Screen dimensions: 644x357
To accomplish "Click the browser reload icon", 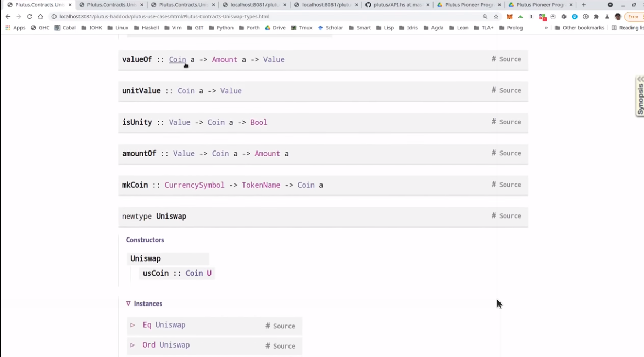I will coord(29,17).
